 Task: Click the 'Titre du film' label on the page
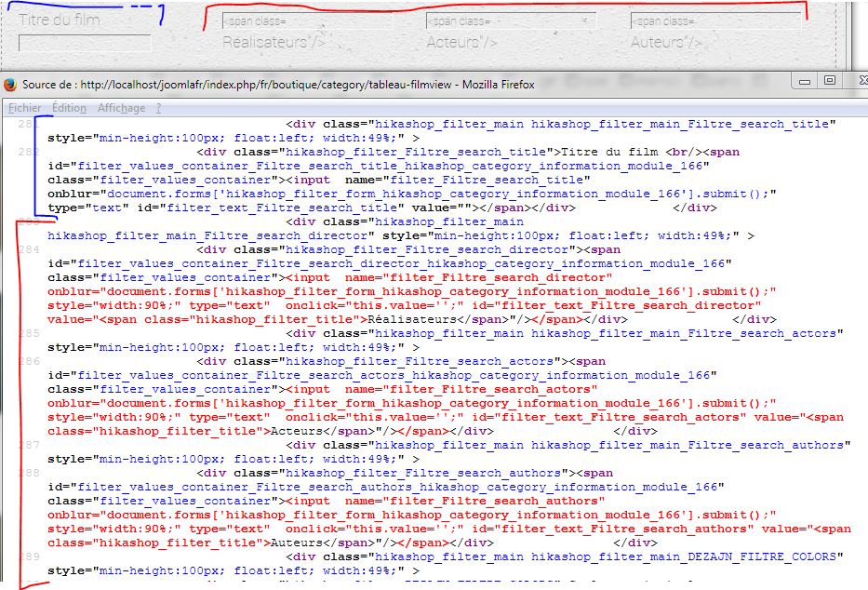pos(60,20)
